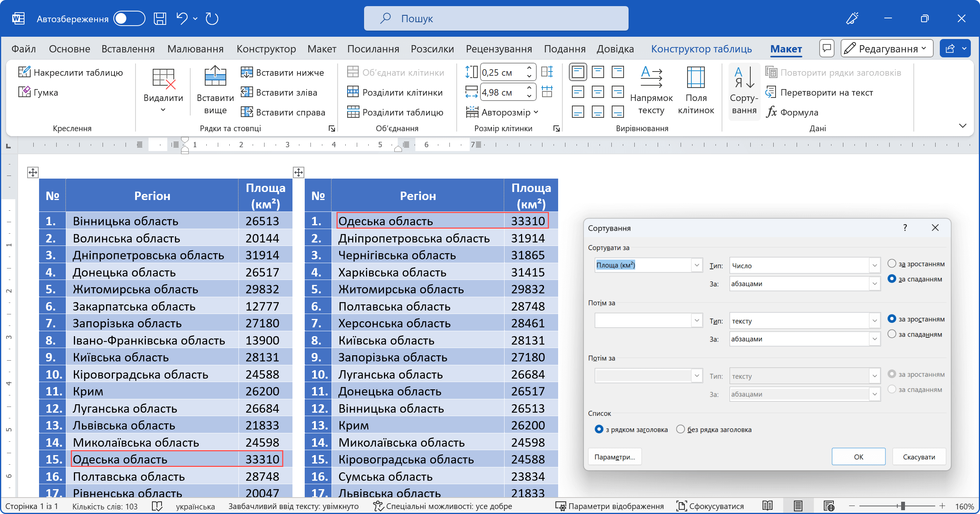The width and height of the screenshot is (980, 514).
Task: Toggle the AutoSave (Автозбереження) switch
Action: (x=129, y=18)
